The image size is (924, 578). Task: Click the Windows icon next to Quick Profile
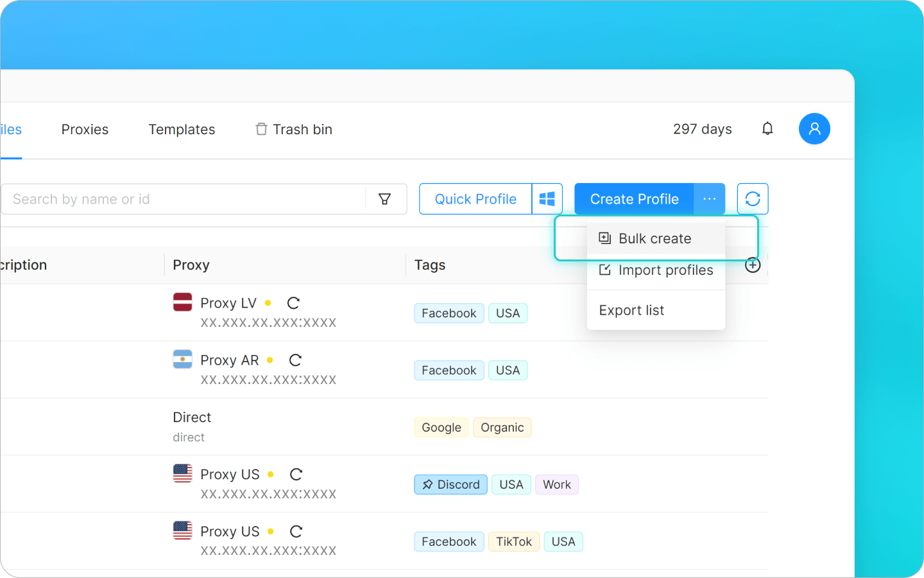click(x=547, y=198)
